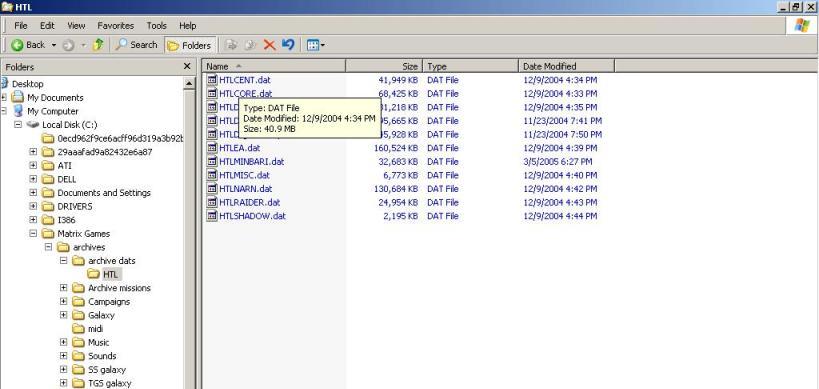Image resolution: width=819 pixels, height=389 pixels.
Task: Collapse the archive dats node
Action: point(63,261)
